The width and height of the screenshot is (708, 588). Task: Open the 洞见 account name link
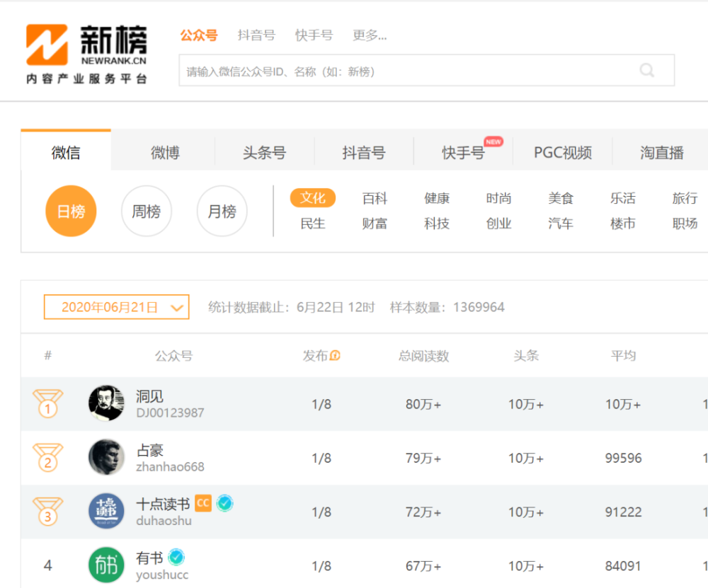[x=149, y=396]
